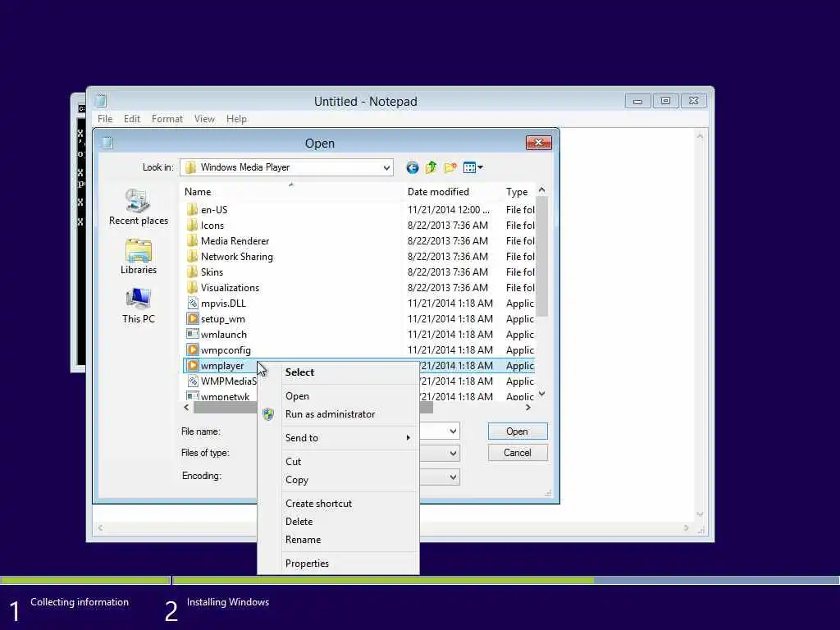Click file list scroll down arrow
This screenshot has height=630, width=840.
pos(541,394)
